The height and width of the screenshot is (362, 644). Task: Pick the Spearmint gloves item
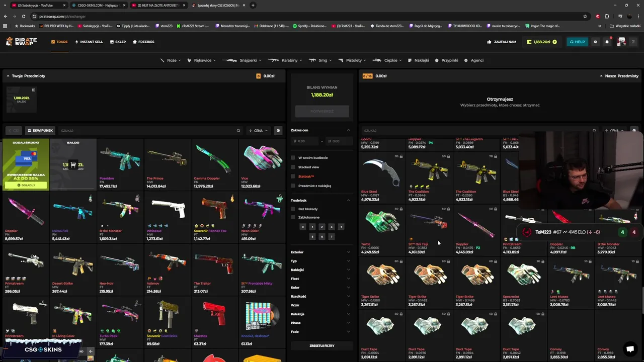(x=523, y=282)
